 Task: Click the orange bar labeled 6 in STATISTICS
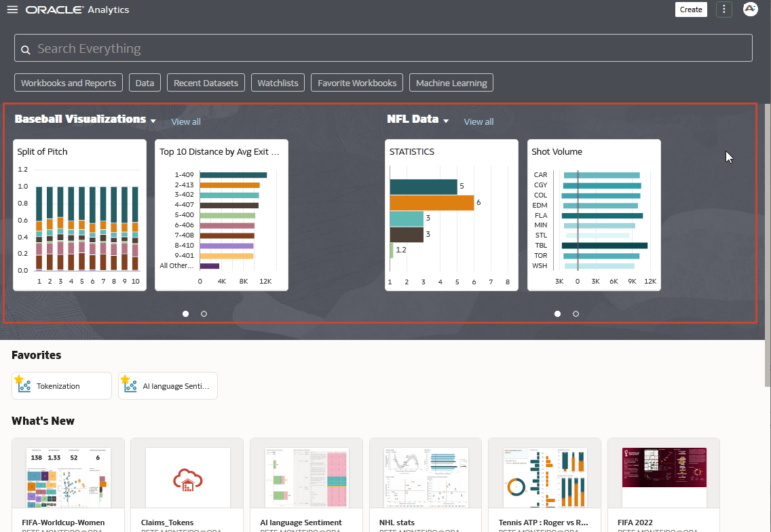point(432,203)
